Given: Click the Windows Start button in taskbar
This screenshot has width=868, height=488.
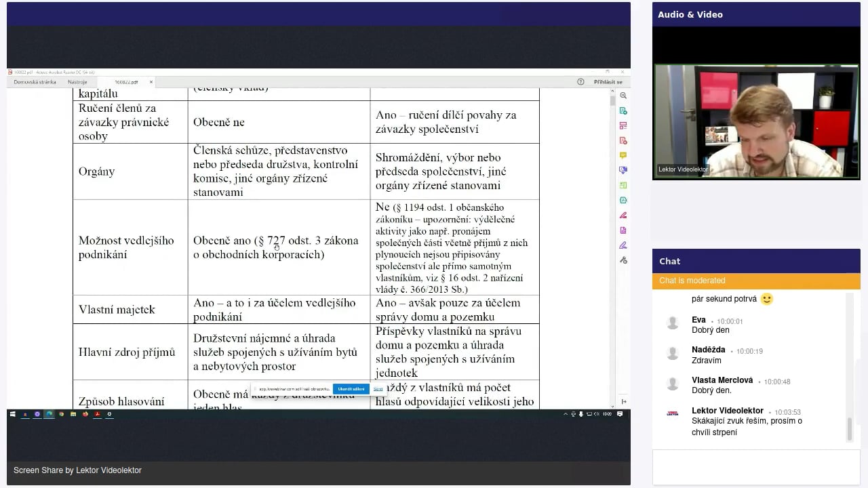Looking at the screenshot, I should point(12,414).
